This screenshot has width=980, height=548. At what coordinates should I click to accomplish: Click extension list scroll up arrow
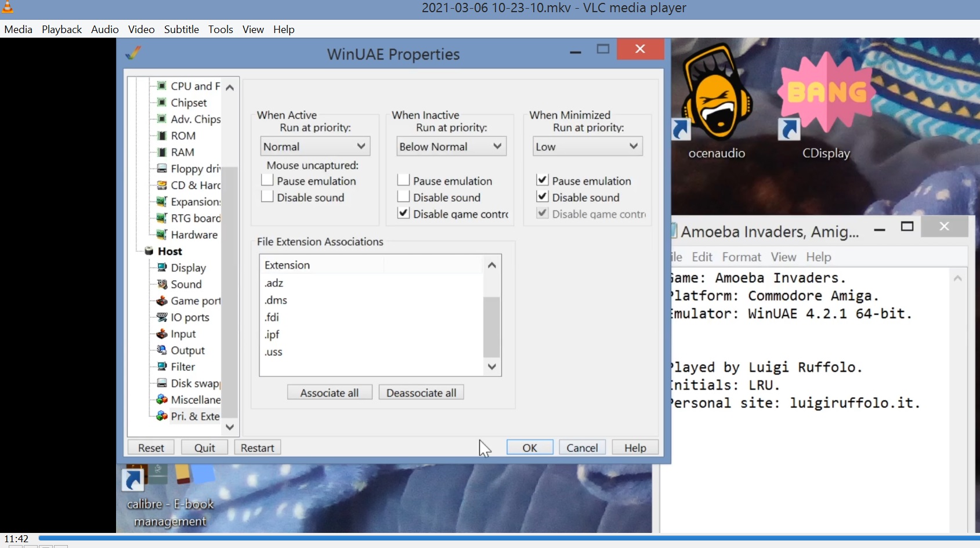[492, 265]
